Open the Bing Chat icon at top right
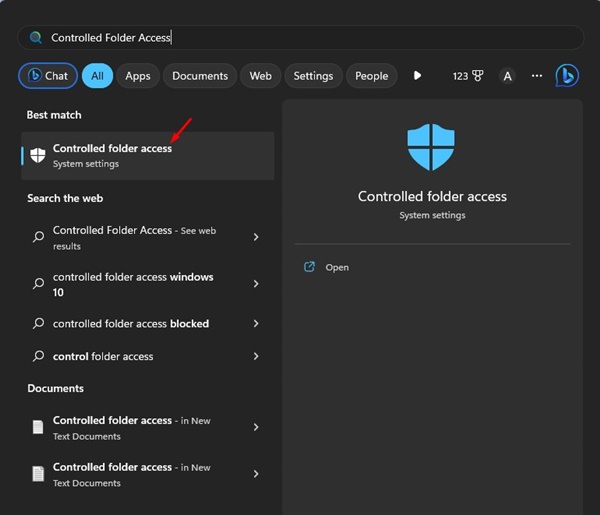 tap(567, 76)
